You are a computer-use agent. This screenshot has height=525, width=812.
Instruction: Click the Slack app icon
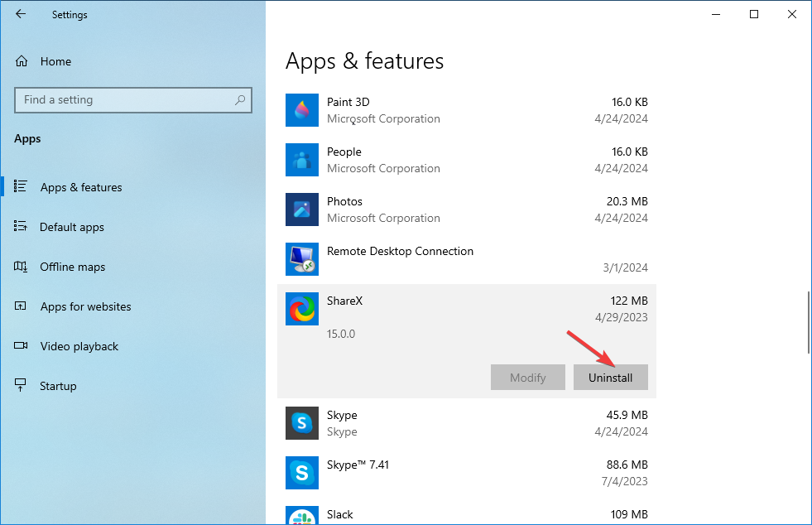302,515
